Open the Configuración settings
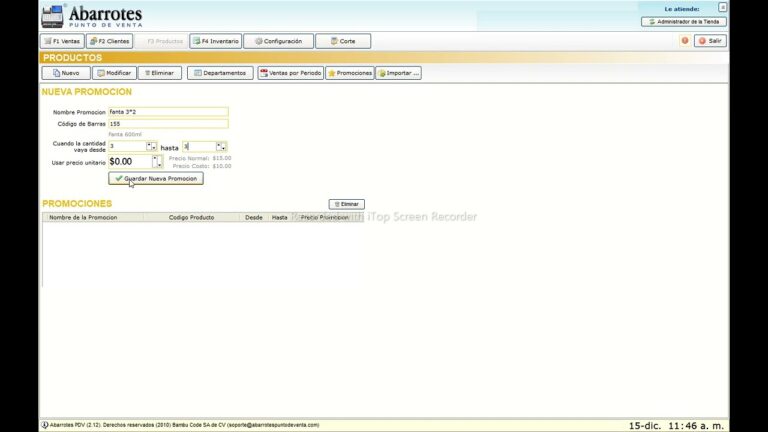The image size is (768, 432). [277, 41]
